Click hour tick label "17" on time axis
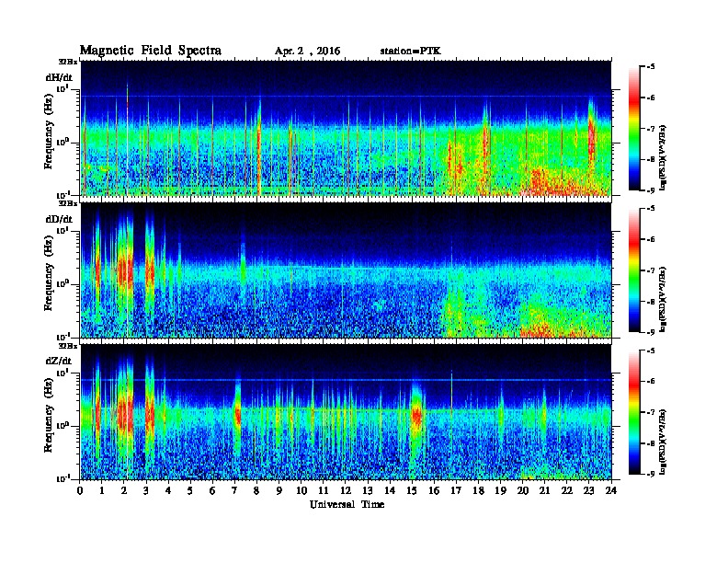Screen dimensions: 728x563 [x=456, y=490]
